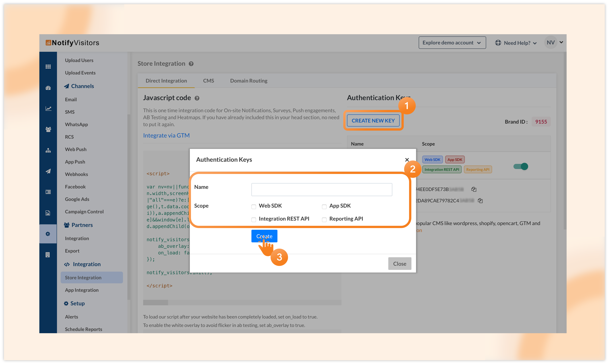Open the dashboard grid icon in sidebar

(x=48, y=66)
